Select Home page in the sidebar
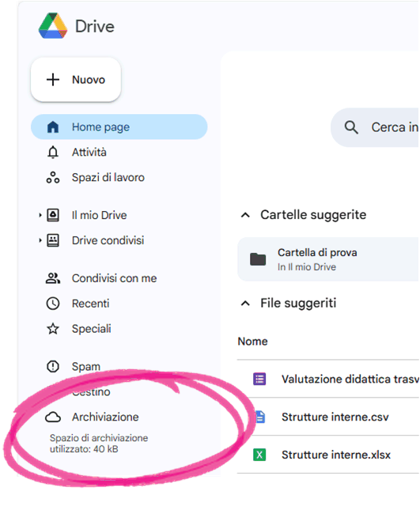Viewport: 420px width, 506px height. click(119, 126)
